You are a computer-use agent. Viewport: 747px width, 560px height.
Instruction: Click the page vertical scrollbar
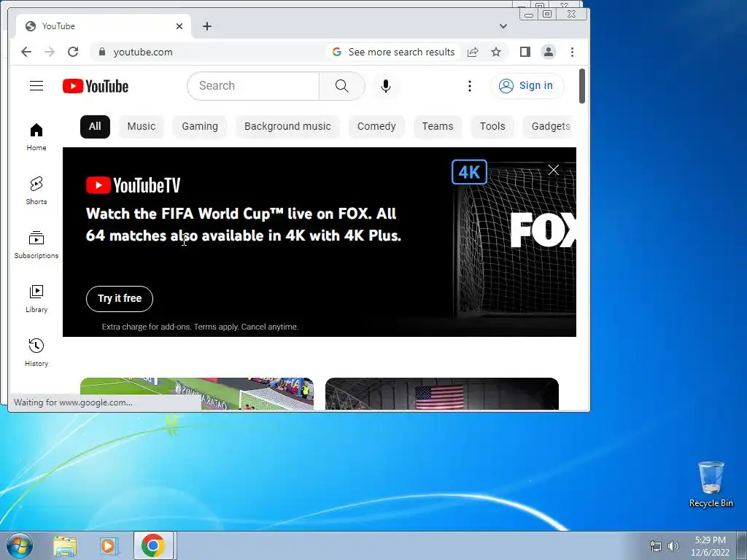click(x=581, y=86)
